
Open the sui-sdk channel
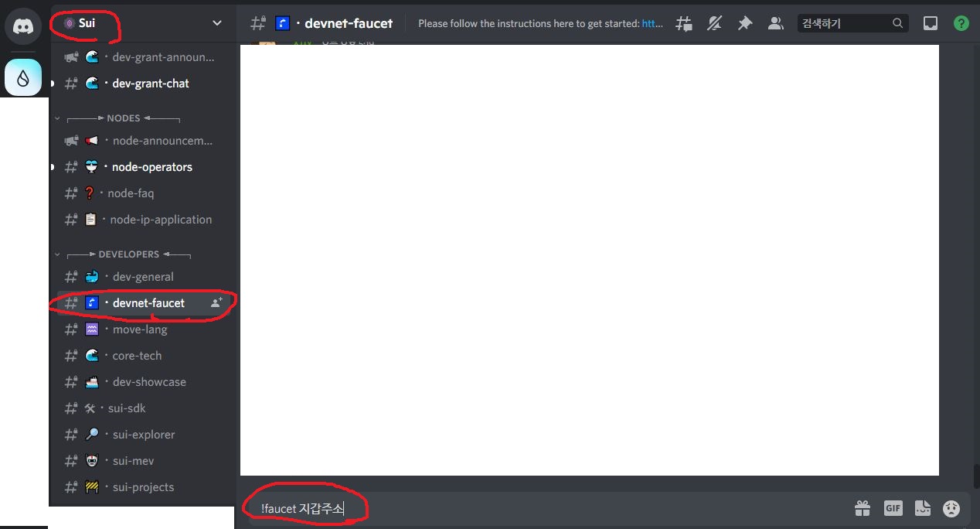(x=143, y=408)
